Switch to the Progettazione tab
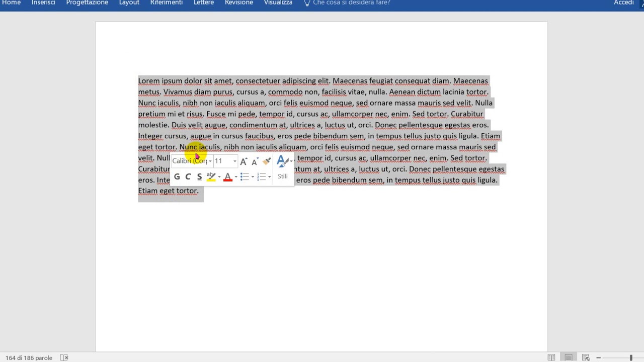This screenshot has width=644, height=362. click(87, 3)
